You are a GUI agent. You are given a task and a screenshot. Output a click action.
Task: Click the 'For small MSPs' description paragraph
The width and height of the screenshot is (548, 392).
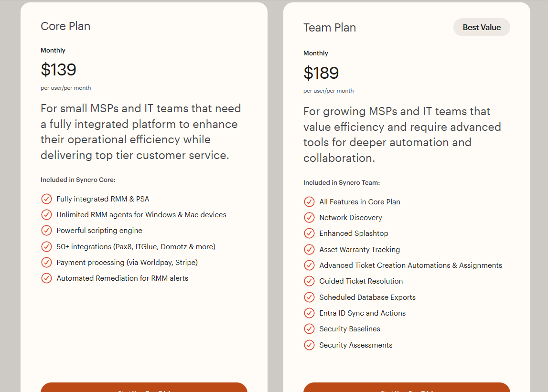(x=140, y=132)
